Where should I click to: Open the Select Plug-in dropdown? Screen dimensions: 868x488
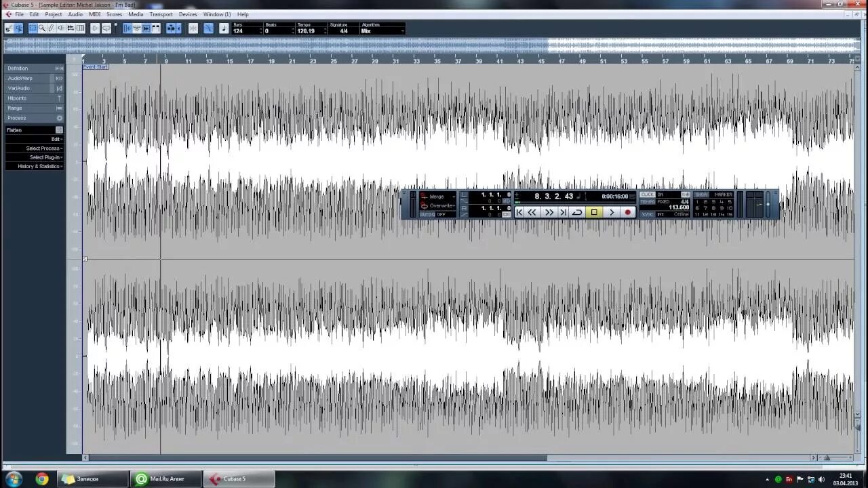pyautogui.click(x=35, y=157)
